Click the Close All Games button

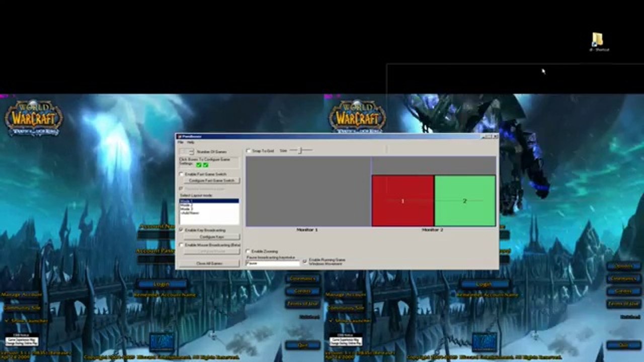209,263
